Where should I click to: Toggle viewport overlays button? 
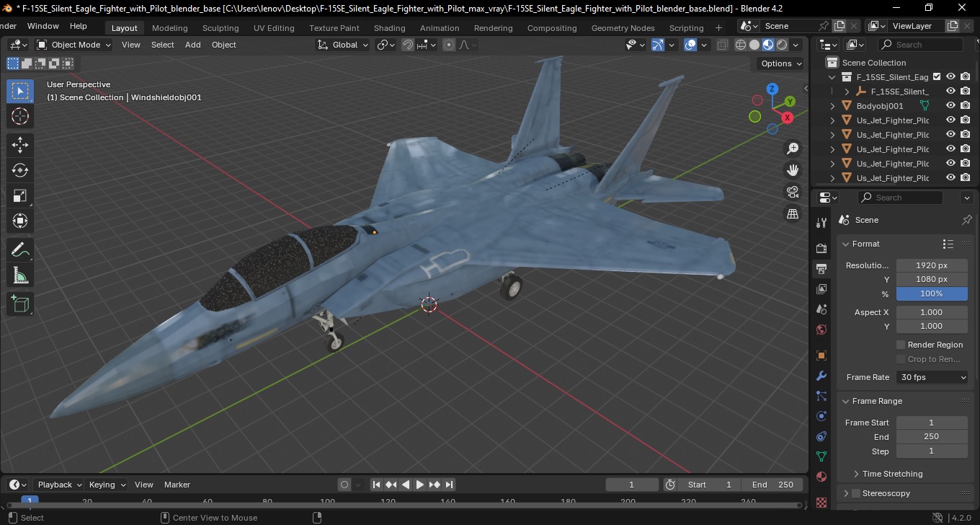click(x=690, y=45)
